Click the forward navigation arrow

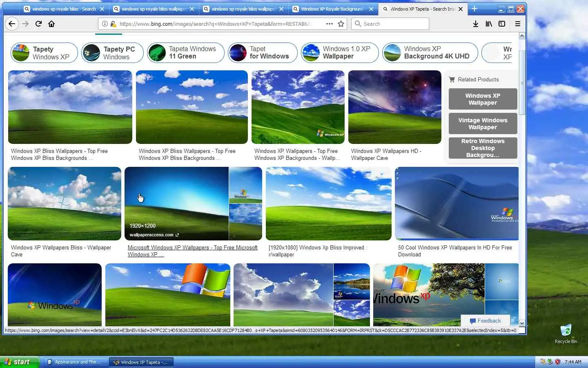click(25, 24)
